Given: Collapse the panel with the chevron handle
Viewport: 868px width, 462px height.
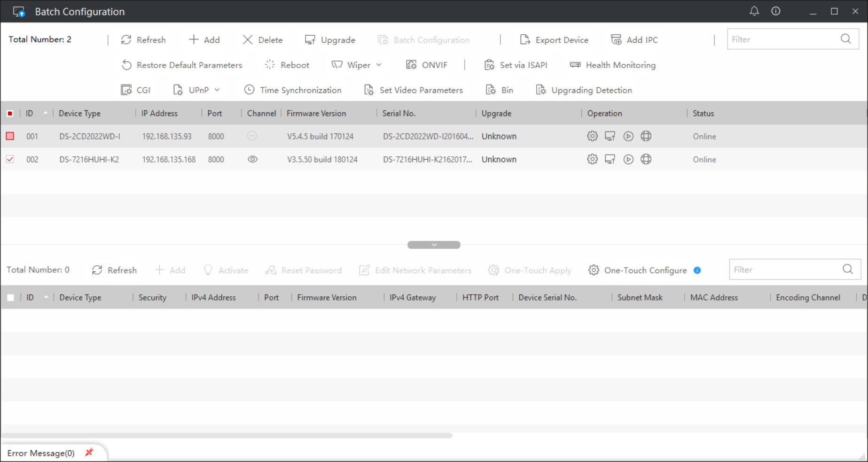Looking at the screenshot, I should point(434,245).
